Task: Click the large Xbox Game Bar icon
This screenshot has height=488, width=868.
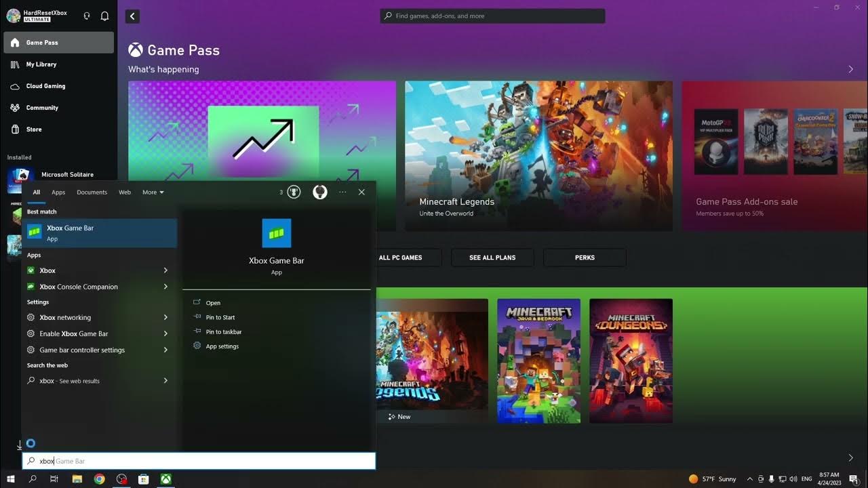Action: tap(277, 233)
